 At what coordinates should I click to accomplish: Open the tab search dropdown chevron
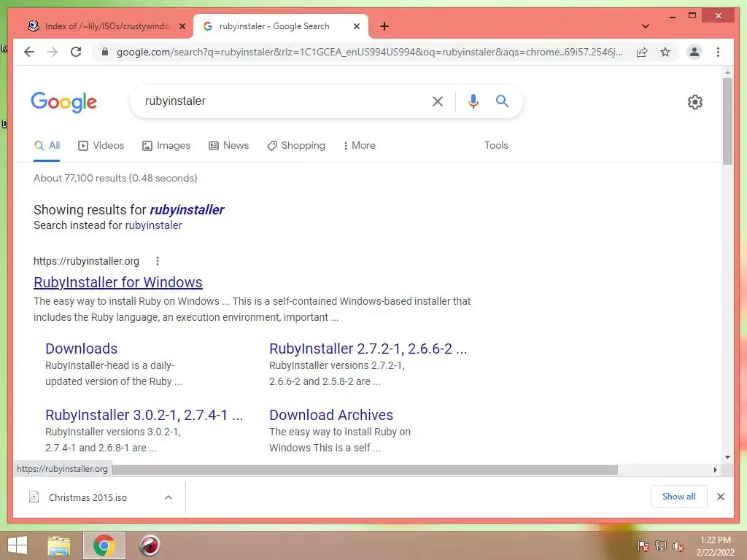coord(646,26)
